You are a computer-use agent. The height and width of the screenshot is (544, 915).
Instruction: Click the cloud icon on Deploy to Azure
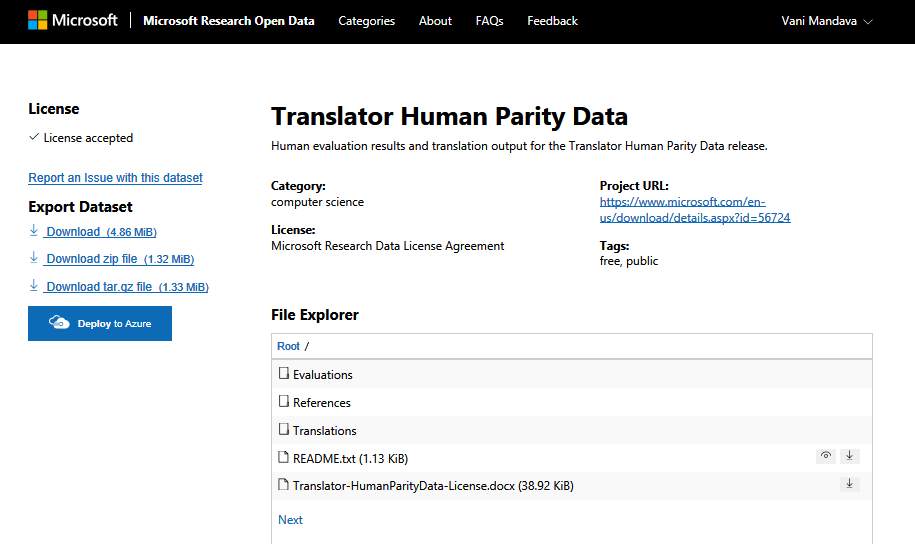(59, 323)
